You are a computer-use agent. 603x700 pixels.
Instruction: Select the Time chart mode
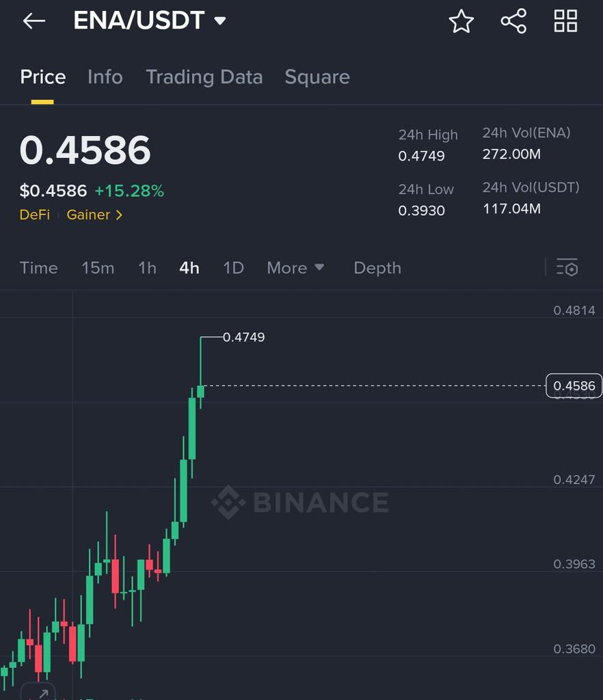39,268
